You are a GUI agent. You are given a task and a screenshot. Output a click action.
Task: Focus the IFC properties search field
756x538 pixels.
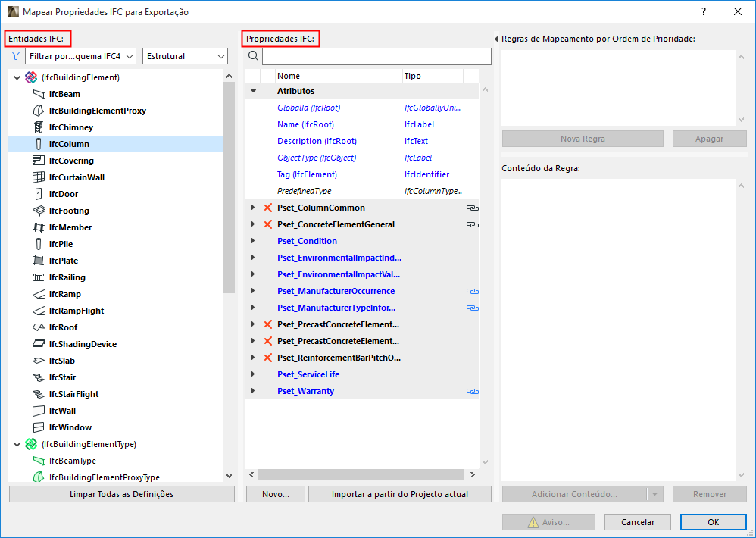coord(376,56)
